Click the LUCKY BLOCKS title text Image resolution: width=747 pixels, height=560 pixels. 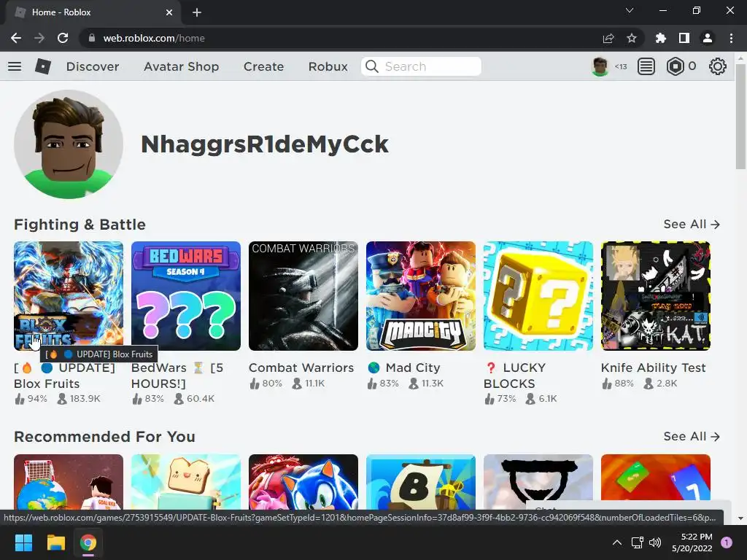tap(515, 376)
